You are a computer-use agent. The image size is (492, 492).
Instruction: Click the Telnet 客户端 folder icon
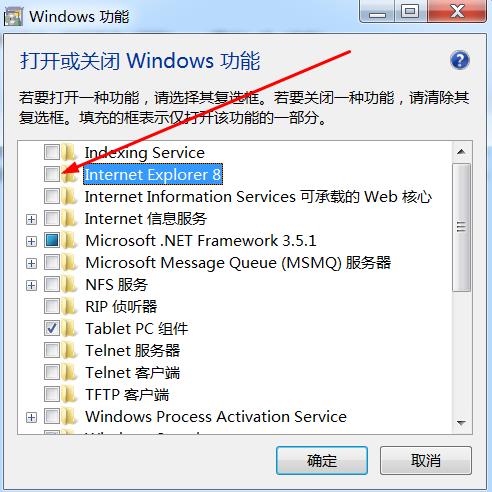click(x=70, y=373)
